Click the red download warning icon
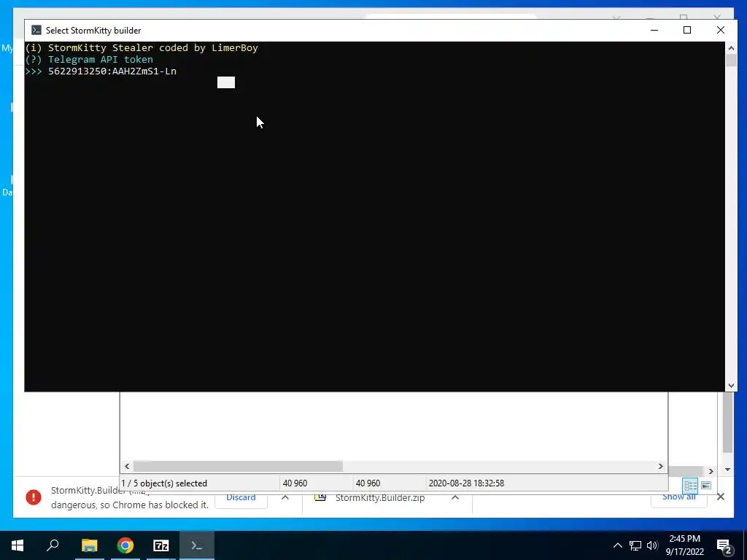The height and width of the screenshot is (560, 747). 34,497
